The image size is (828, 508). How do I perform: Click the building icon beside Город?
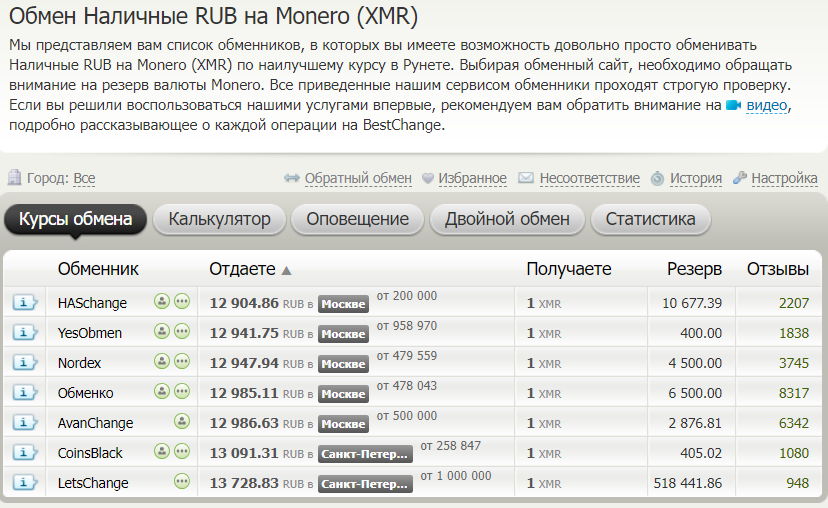14,177
